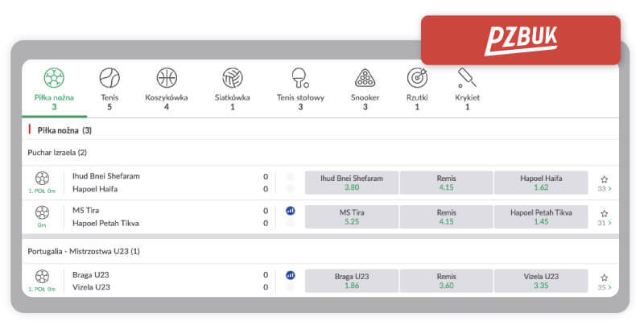Toggle favorite star for MS Tira match
This screenshot has width=644, height=325.
(604, 212)
